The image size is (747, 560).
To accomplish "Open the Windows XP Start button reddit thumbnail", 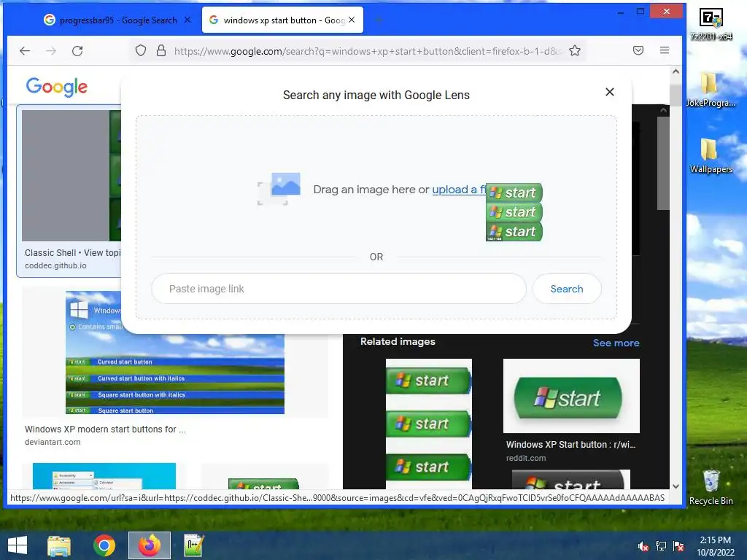I will pos(571,396).
